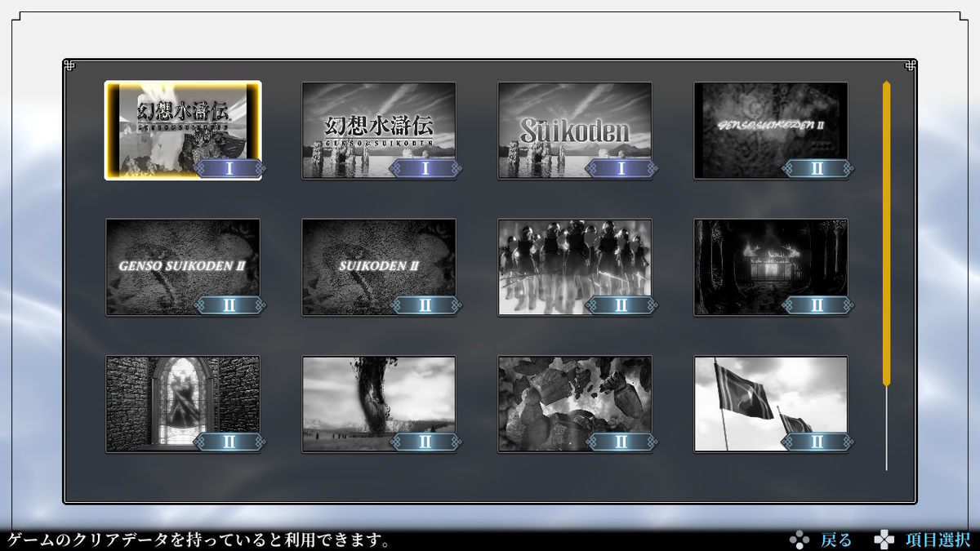Viewport: 980px width, 551px height.
Task: Click the ゲームのクリアデータ help text
Action: click(198, 540)
